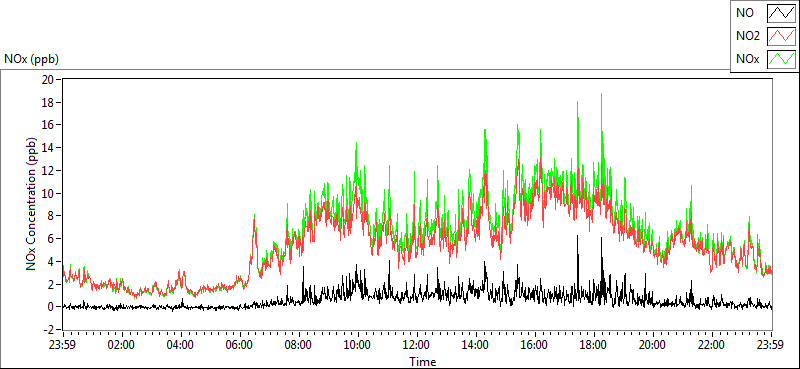Open the NO plot legend line icon
The image size is (800, 369).
pyautogui.click(x=781, y=13)
